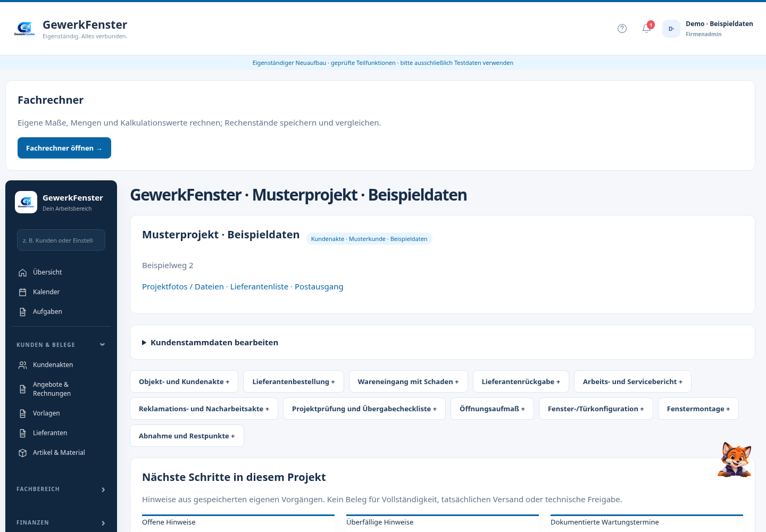Screen dimensions: 766x532
Task: Click the Vorlagen document icon
Action: click(22, 413)
